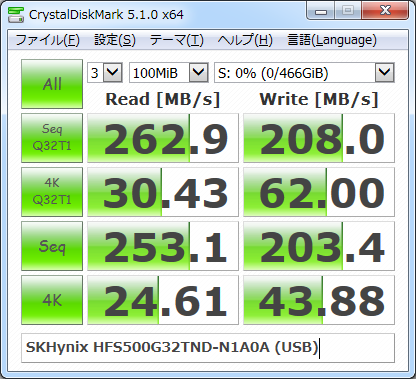The height and width of the screenshot is (379, 416).
Task: Start the Seq benchmark
Action: tap(52, 246)
